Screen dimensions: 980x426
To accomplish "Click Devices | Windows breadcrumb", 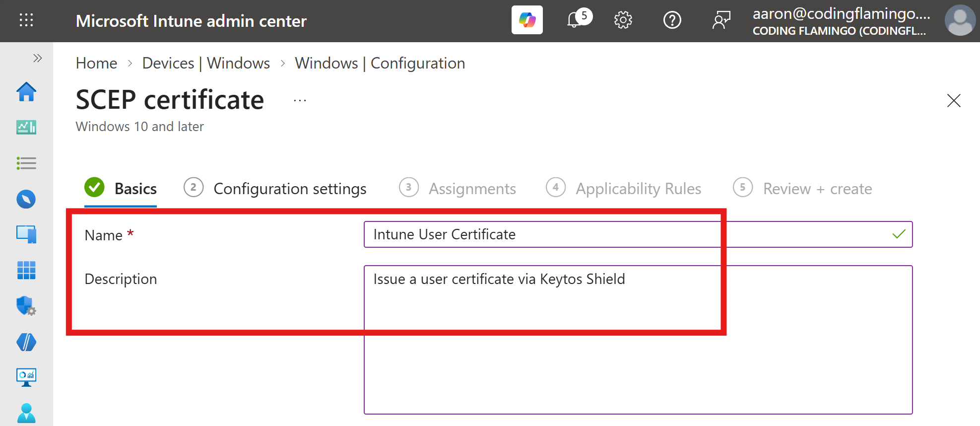I will click(206, 63).
